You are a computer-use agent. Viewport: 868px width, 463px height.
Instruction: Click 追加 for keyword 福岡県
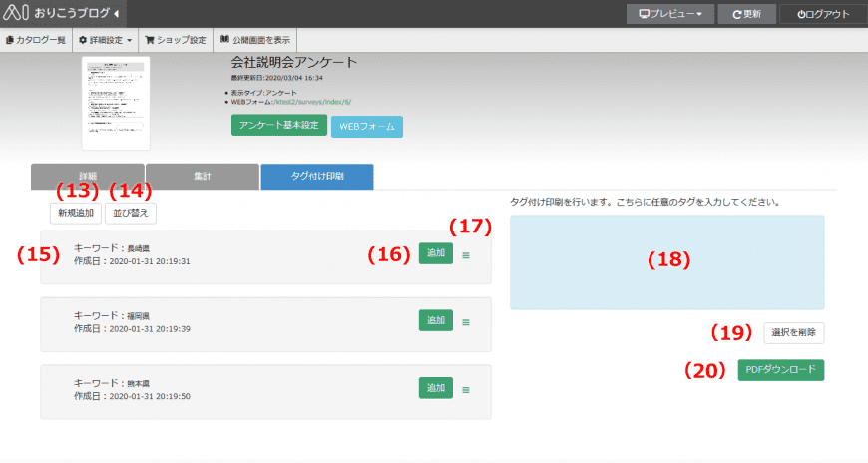tap(436, 320)
